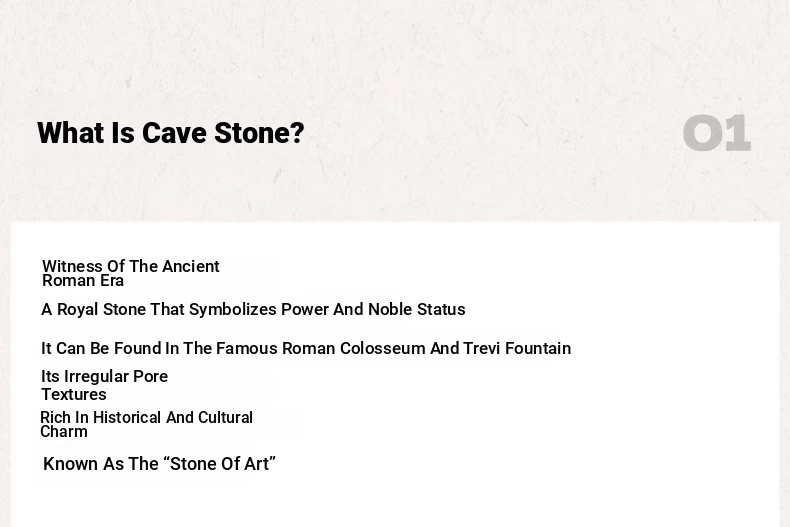Viewport: 790px width, 527px height.
Task: Click the word 'Cave' in the title
Action: point(174,134)
